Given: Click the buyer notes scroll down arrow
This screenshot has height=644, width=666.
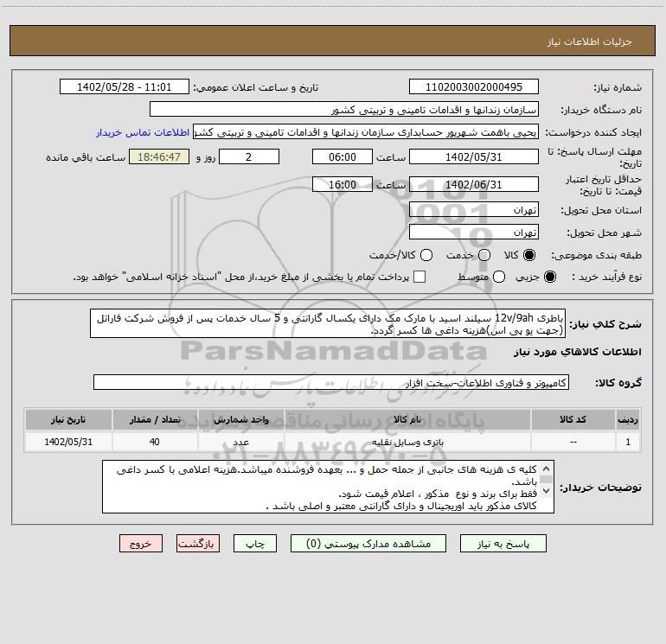Looking at the screenshot, I should (547, 491).
